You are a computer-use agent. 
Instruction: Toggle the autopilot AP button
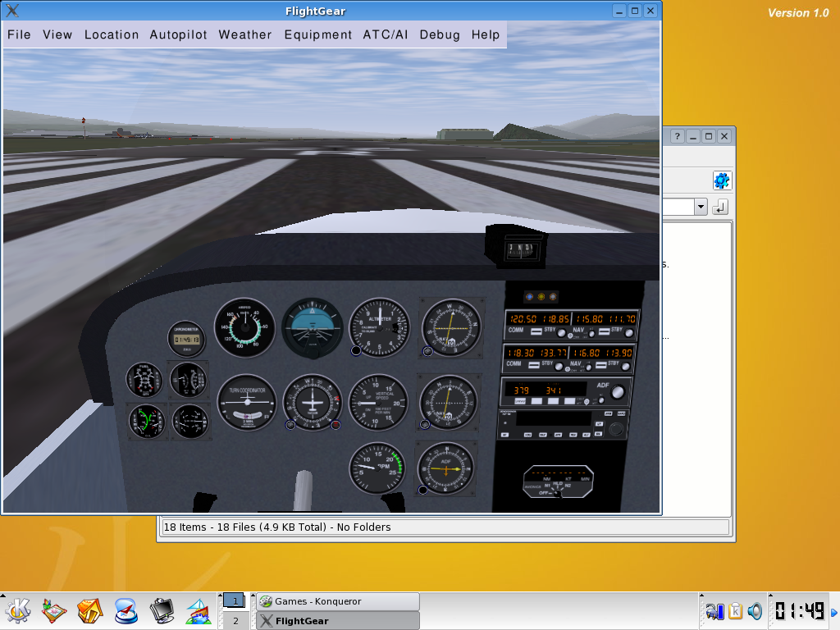(x=504, y=435)
